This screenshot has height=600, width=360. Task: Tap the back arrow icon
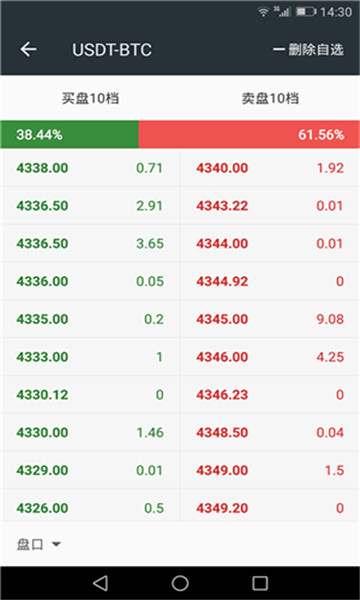pyautogui.click(x=28, y=49)
